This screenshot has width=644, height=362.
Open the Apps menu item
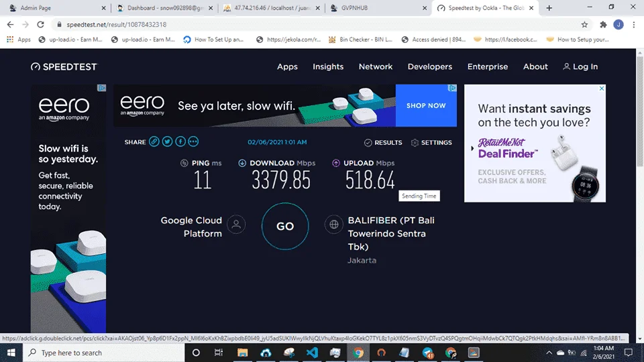[x=287, y=66]
